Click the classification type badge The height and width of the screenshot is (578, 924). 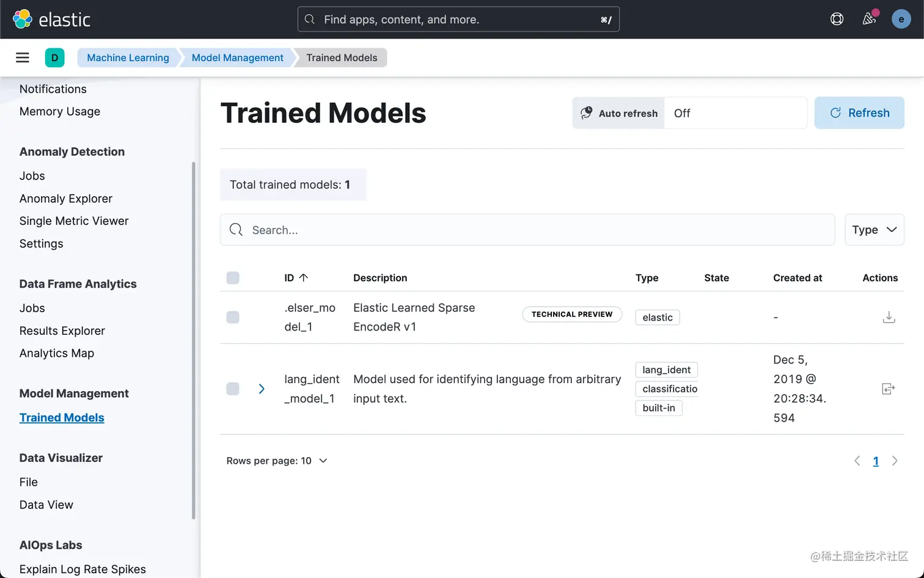coord(667,389)
